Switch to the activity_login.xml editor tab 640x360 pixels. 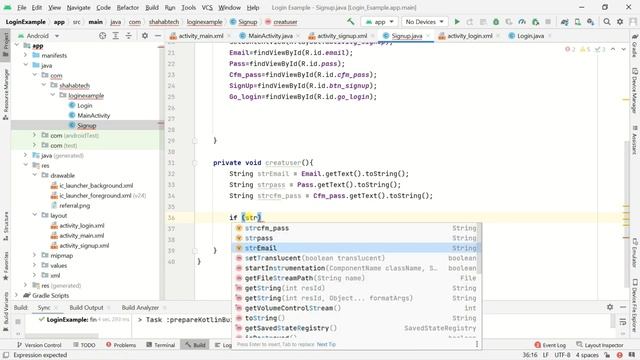pos(470,36)
